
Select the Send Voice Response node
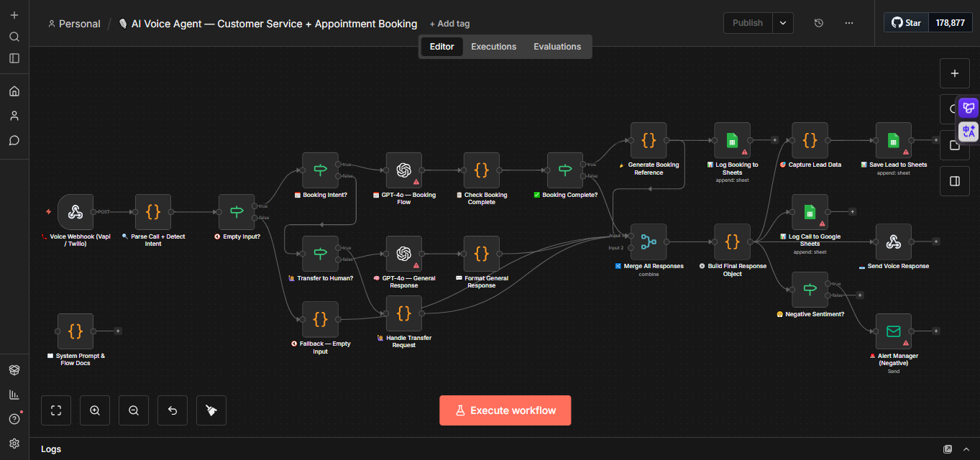point(893,241)
